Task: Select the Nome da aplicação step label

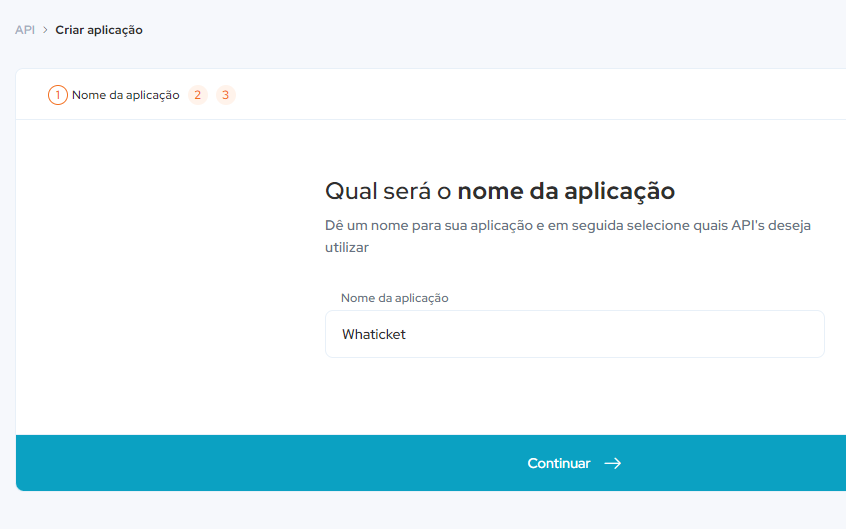Action: 126,95
